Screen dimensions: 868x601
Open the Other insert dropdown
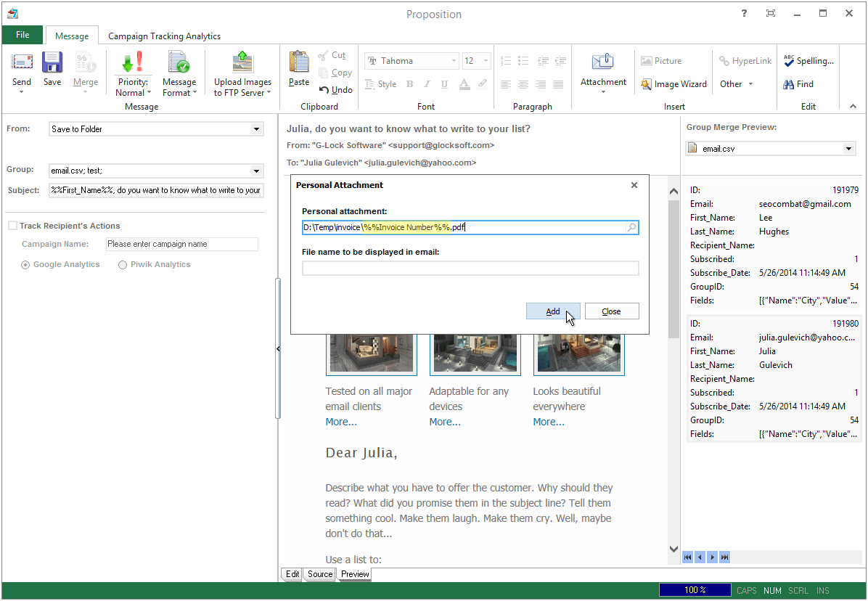736,84
